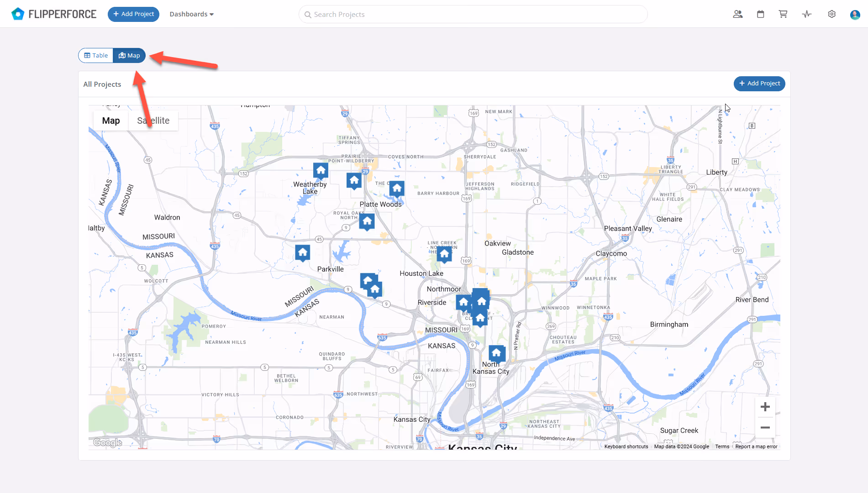Open the activity pulse icon
Viewport: 868px width, 493px height.
pyautogui.click(x=807, y=14)
